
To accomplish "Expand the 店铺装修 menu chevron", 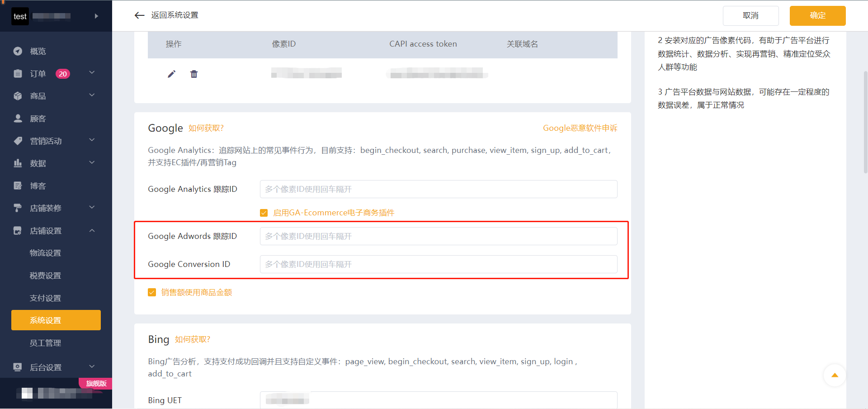I will point(92,207).
